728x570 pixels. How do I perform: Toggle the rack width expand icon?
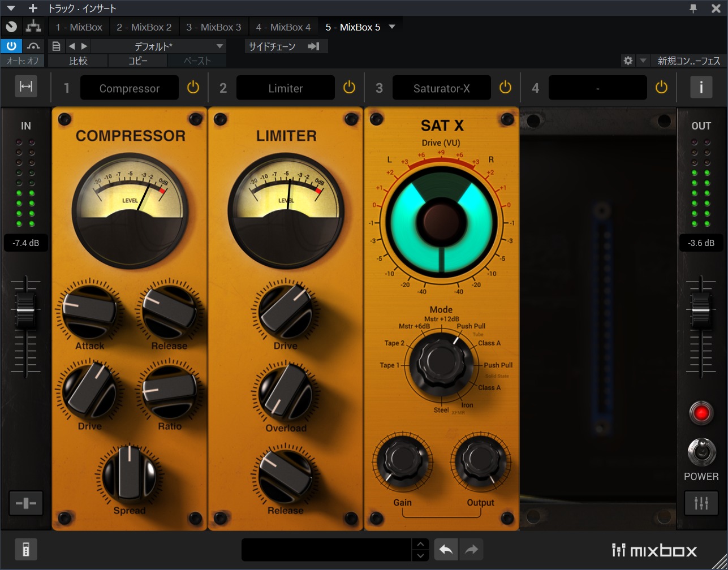click(x=26, y=87)
